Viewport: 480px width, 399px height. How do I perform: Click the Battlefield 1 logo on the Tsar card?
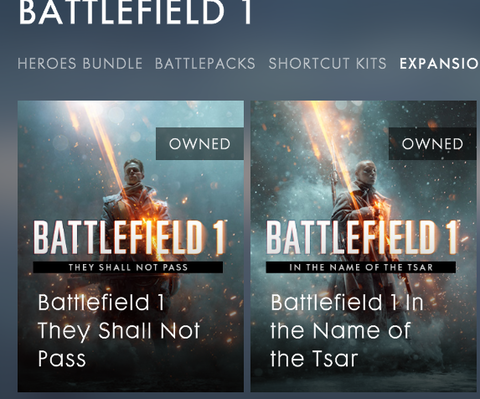coord(362,237)
